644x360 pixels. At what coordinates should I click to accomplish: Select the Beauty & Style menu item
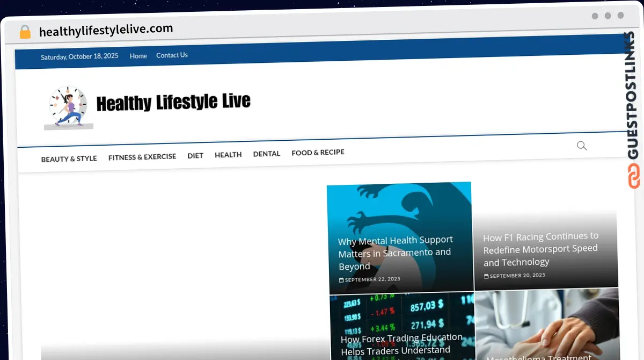pyautogui.click(x=69, y=159)
